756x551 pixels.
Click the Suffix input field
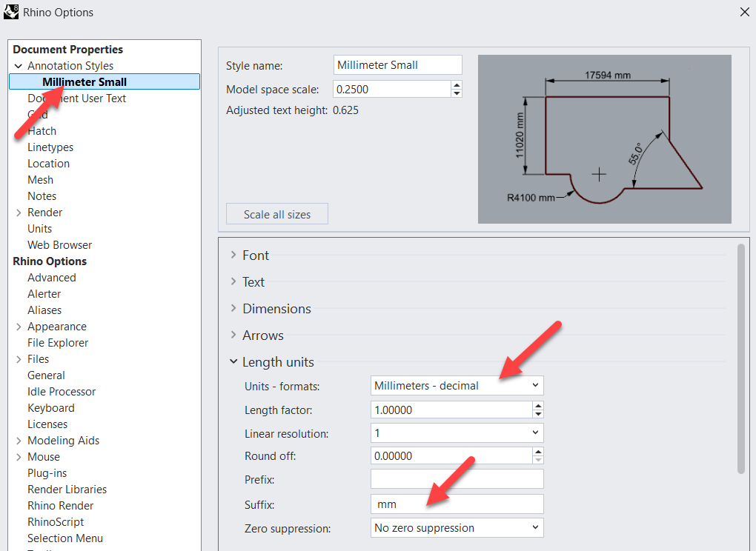[457, 504]
